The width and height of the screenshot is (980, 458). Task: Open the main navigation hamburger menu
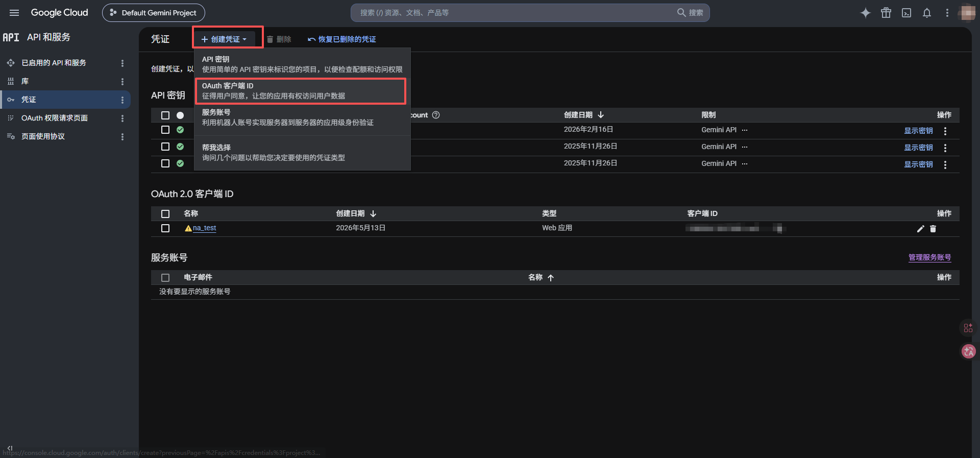(14, 13)
